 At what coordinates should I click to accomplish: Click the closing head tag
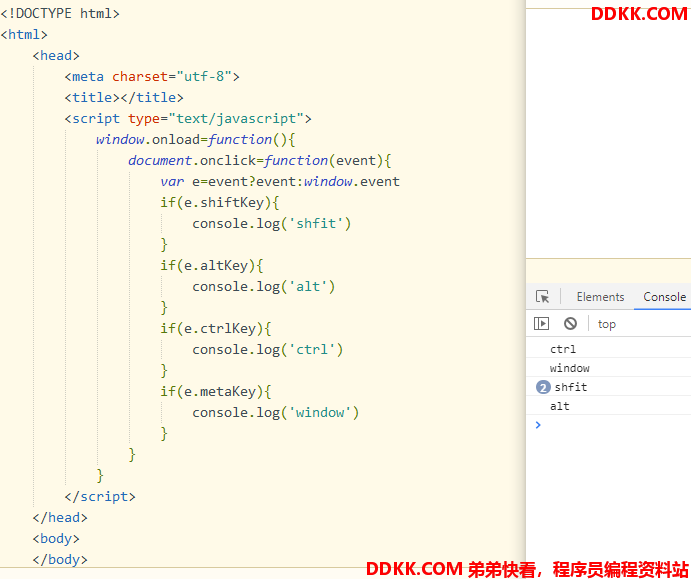pyautogui.click(x=60, y=518)
